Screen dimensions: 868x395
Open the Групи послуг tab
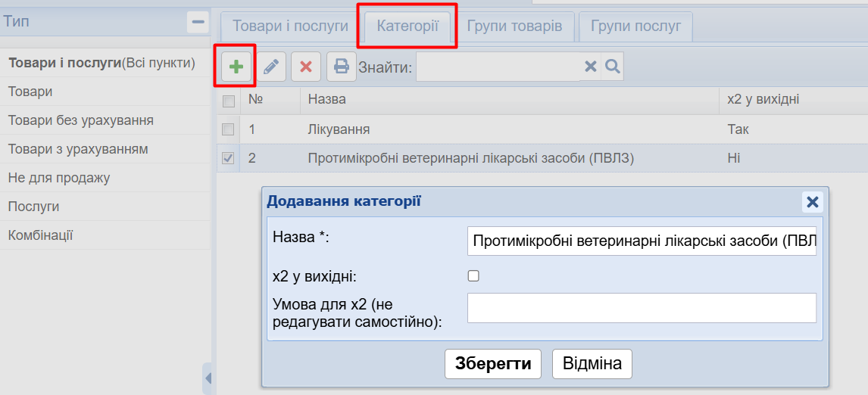(636, 26)
